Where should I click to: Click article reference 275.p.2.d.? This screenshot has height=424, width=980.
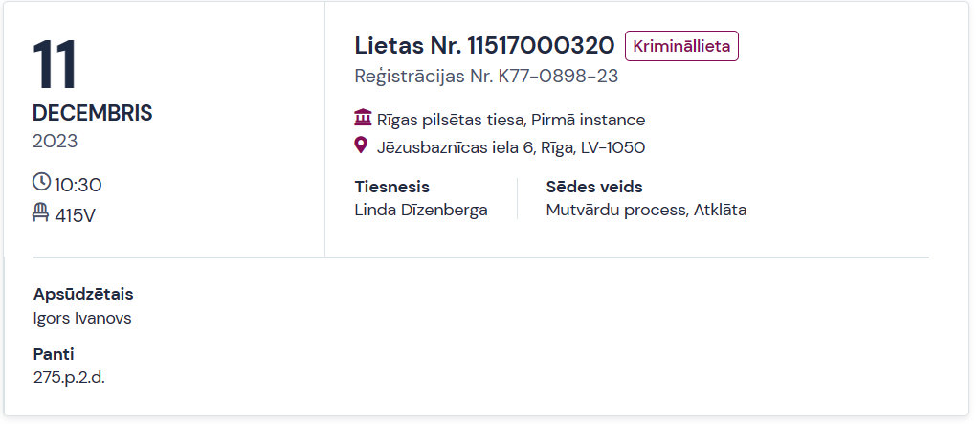coord(69,378)
